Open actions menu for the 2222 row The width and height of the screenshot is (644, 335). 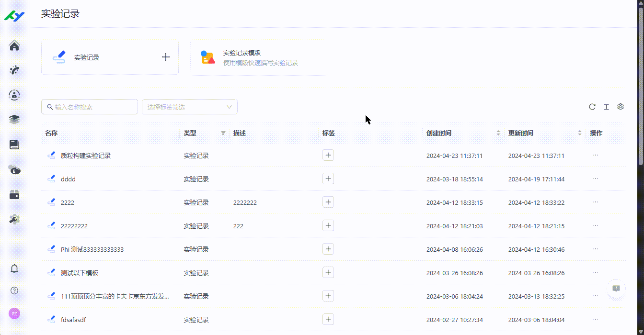coord(596,202)
